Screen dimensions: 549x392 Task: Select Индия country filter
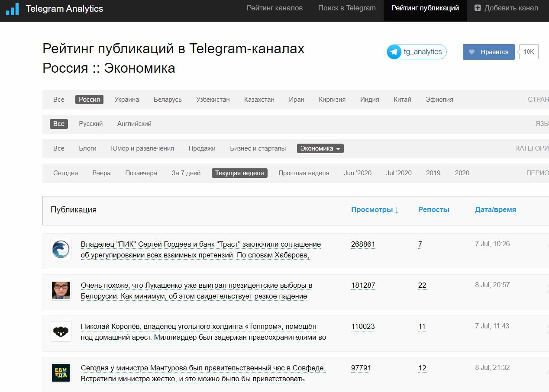point(370,100)
